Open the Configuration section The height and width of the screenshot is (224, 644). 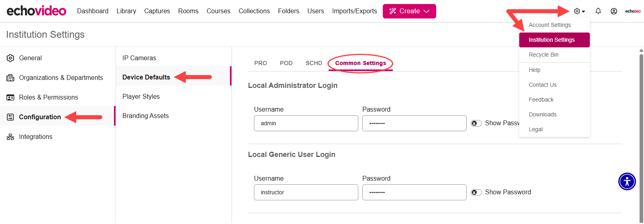[x=58, y=116]
